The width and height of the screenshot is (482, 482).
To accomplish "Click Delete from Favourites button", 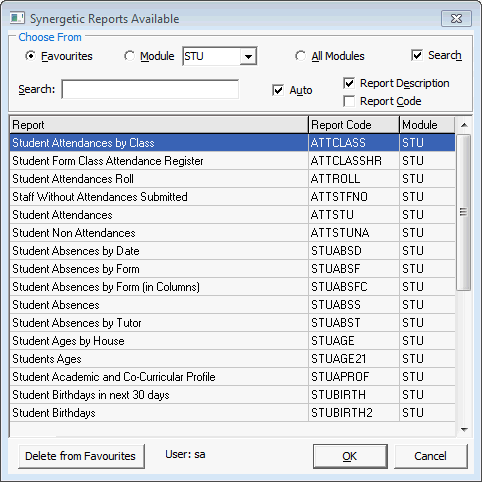I will pos(81,456).
